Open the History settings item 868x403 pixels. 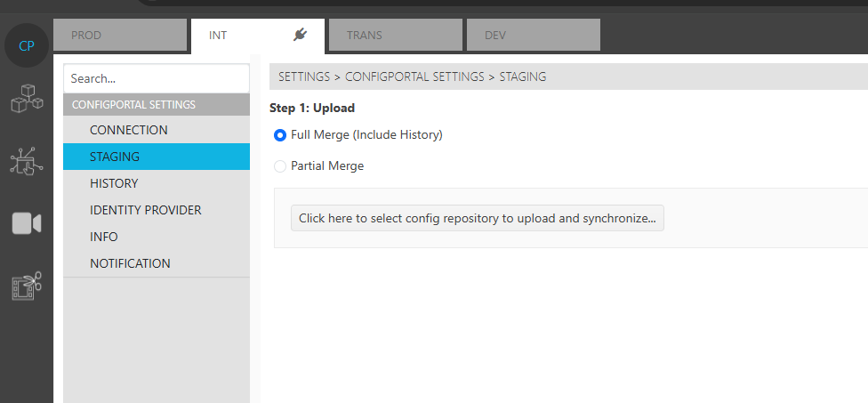click(114, 183)
